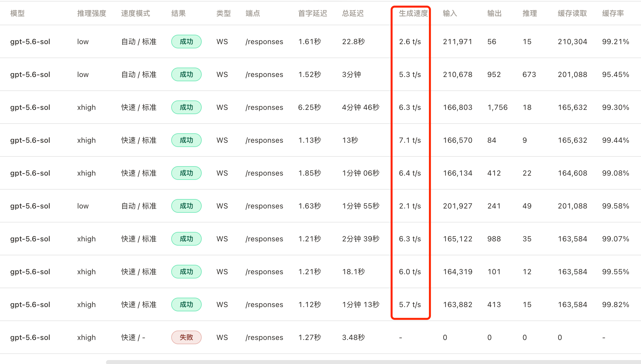This screenshot has height=364, width=641.
Task: Click the 7.1 t/s speed value
Action: (x=410, y=140)
